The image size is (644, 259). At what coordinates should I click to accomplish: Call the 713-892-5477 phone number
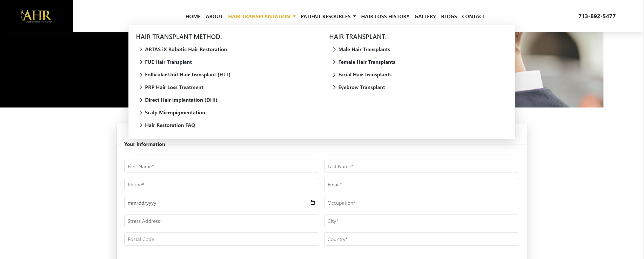[x=597, y=16]
